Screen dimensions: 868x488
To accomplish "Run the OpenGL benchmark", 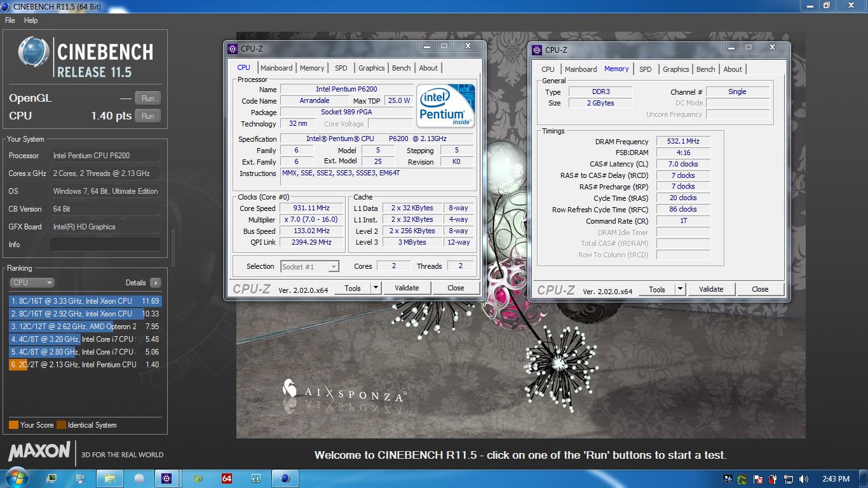I will [148, 98].
